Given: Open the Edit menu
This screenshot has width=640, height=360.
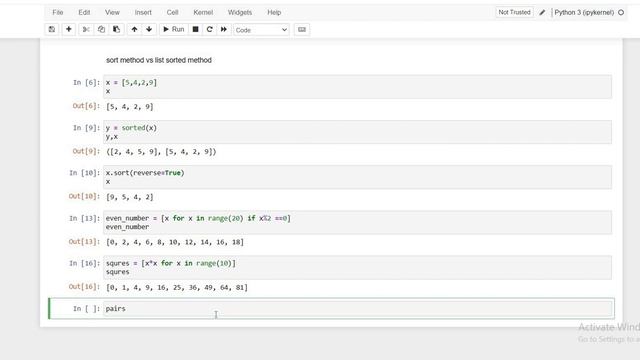Looking at the screenshot, I should click(x=84, y=12).
